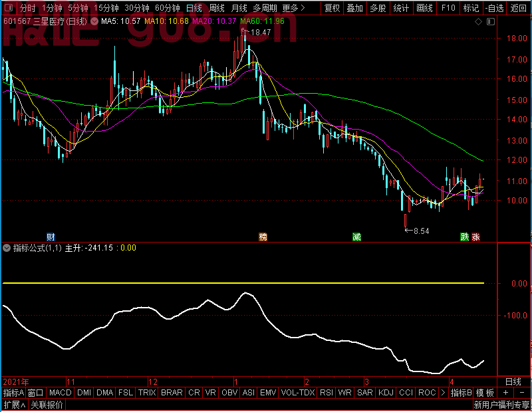Screen dimensions: 532x412
Task: Click the 跌 drop marker icon
Action: 464,237
